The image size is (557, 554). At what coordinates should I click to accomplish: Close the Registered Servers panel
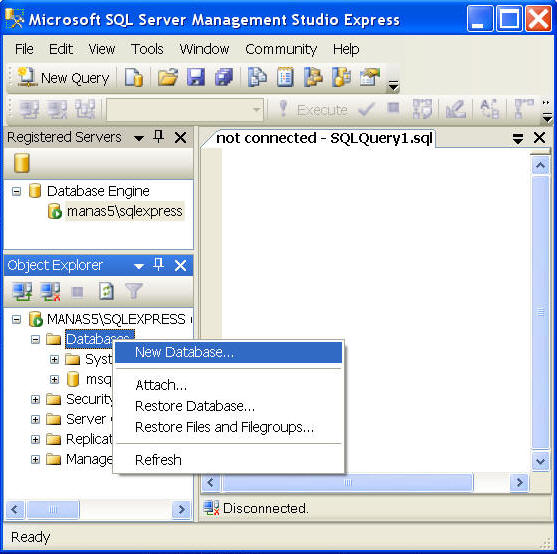(180, 137)
